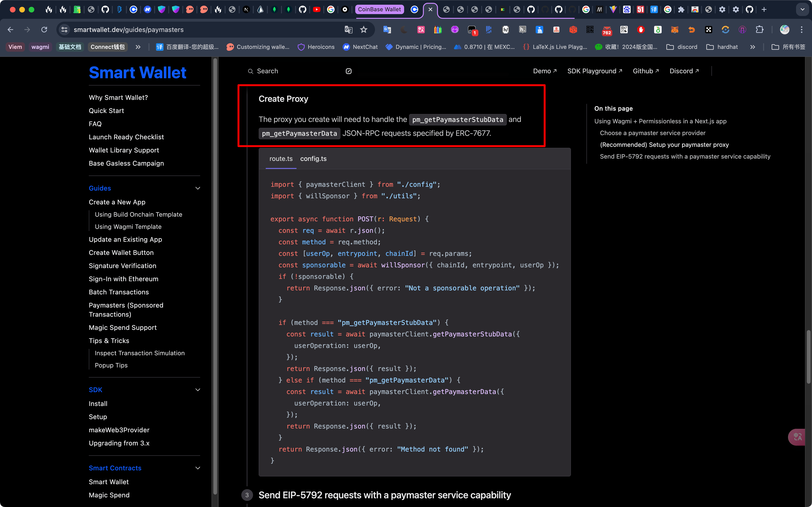Viewport: 812px width, 507px height.
Task: Click the CoinBase Wallet tab group label
Action: pos(379,9)
